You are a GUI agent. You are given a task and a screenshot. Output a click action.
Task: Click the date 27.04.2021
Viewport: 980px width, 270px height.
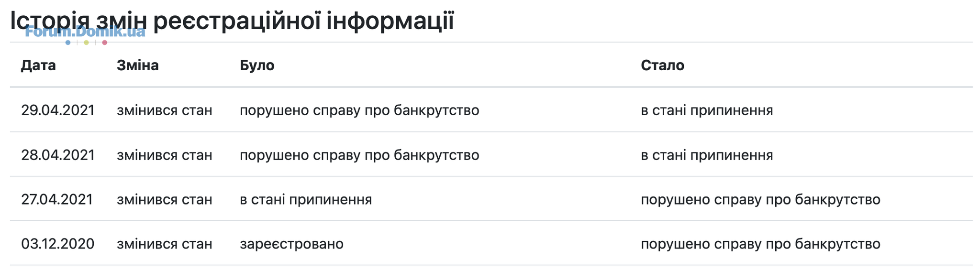[57, 199]
